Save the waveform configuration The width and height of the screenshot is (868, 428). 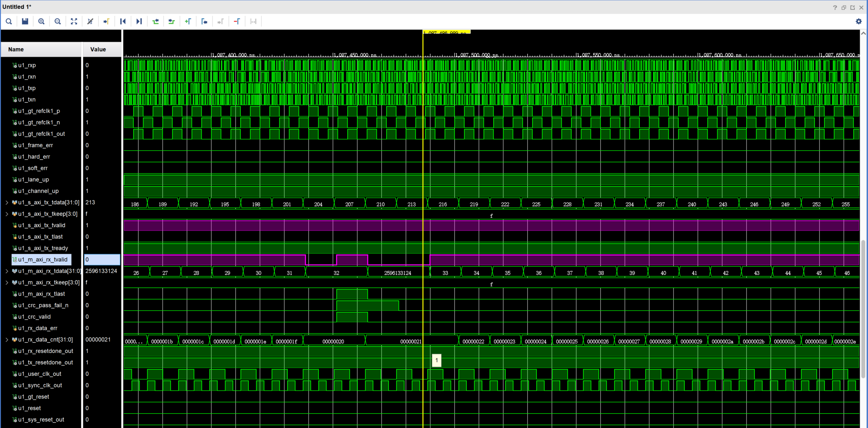(x=25, y=21)
